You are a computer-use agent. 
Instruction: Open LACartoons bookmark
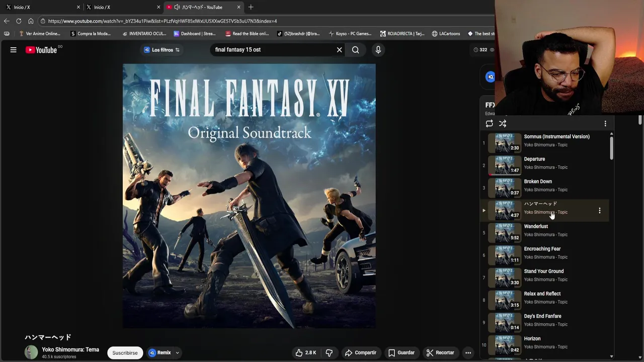point(446,34)
